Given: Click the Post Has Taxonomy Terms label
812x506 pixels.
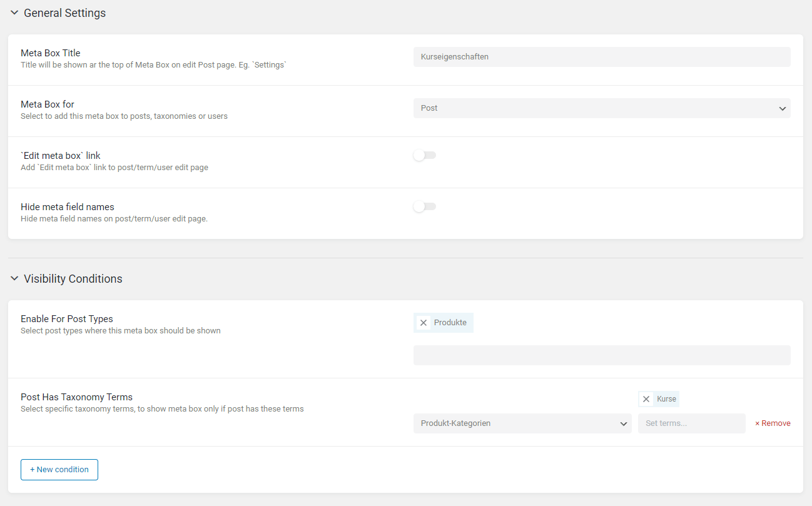Looking at the screenshot, I should coord(76,397).
